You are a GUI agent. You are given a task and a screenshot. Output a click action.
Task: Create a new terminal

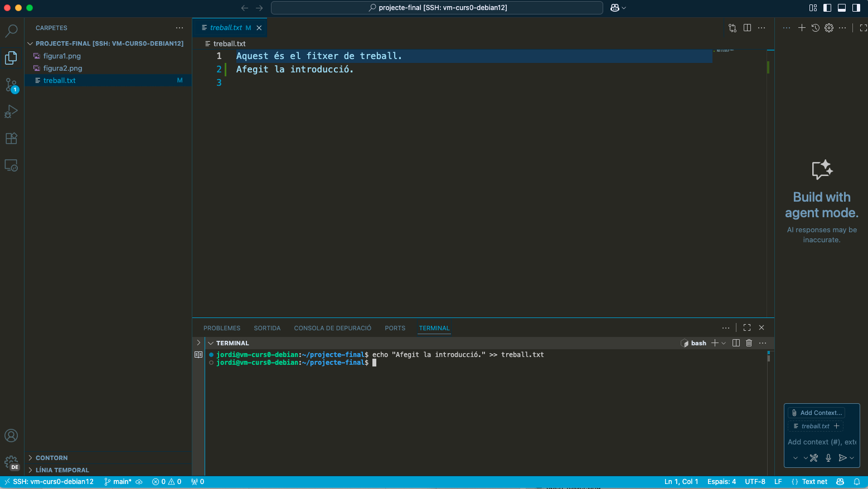(715, 343)
